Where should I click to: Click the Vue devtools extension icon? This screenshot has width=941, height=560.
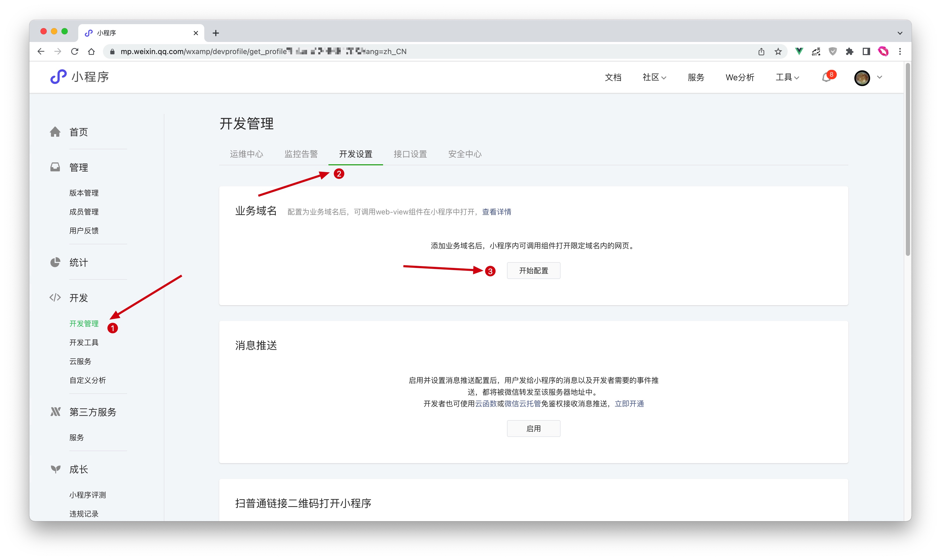[799, 51]
